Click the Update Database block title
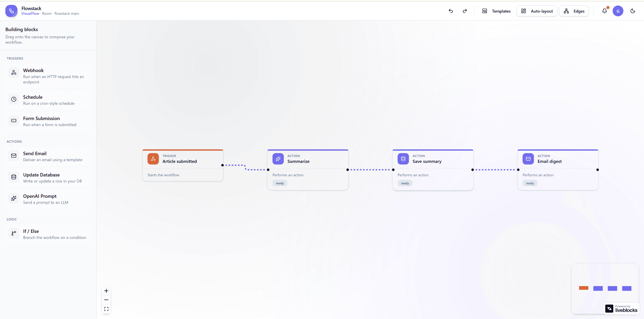Screen dimensions: 644x319 coord(41,175)
